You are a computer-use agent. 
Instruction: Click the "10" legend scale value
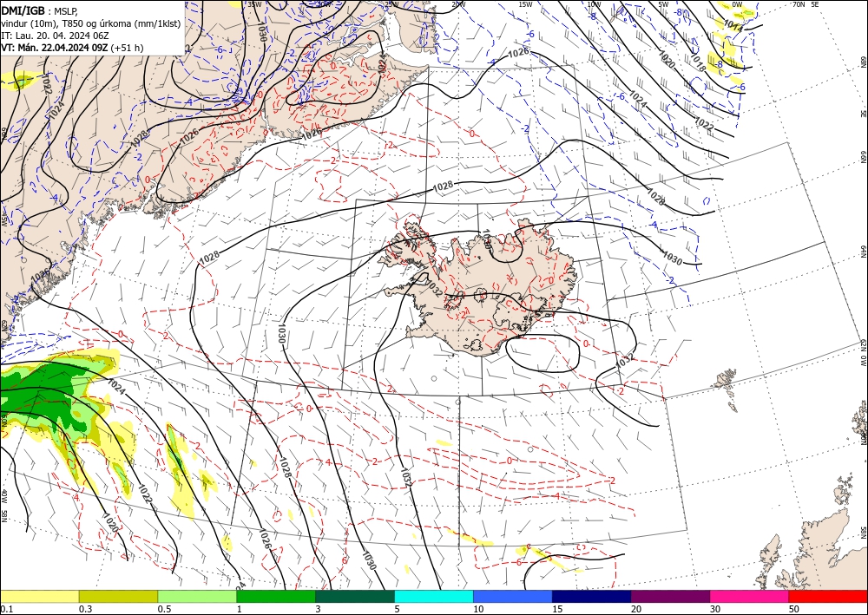click(x=478, y=609)
